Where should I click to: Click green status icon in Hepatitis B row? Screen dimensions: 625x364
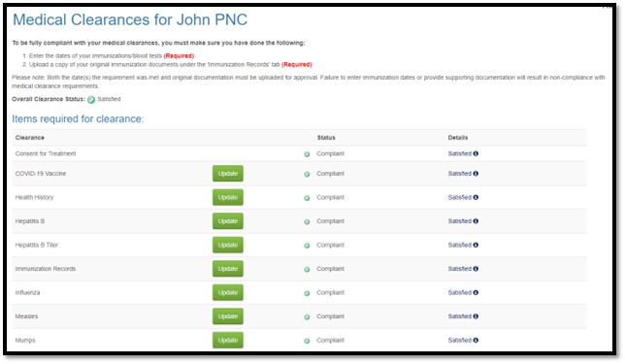click(x=307, y=221)
